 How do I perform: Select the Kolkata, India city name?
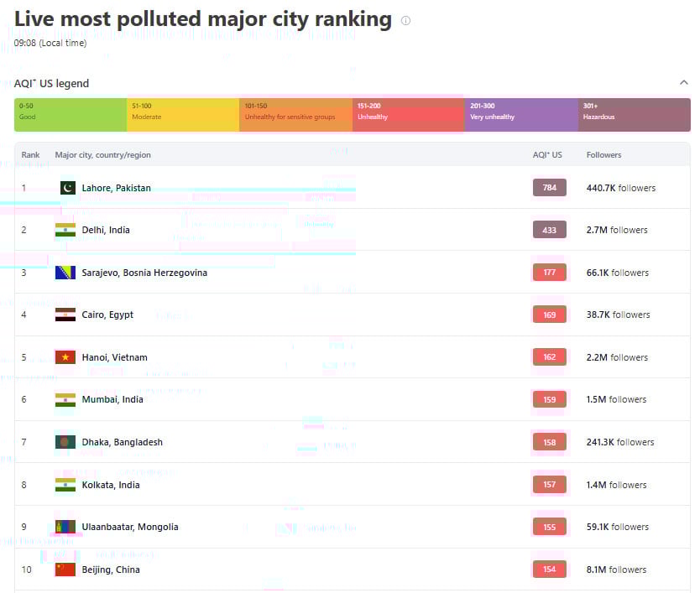pos(111,485)
